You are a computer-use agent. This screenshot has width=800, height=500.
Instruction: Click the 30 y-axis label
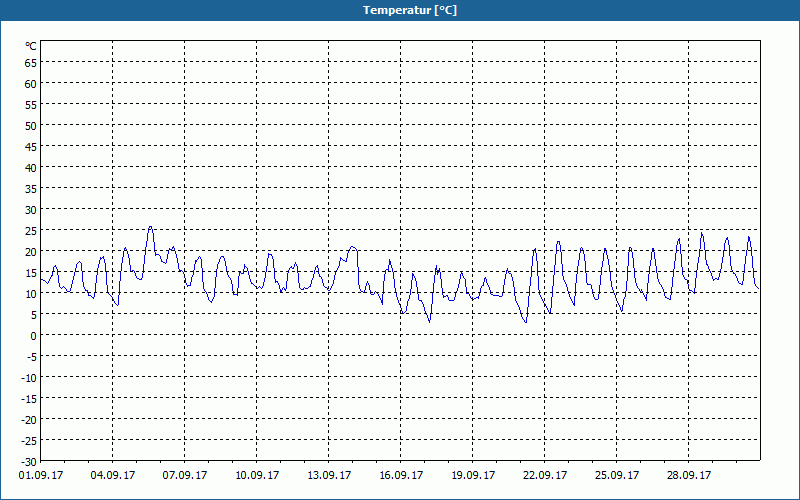[x=31, y=210]
